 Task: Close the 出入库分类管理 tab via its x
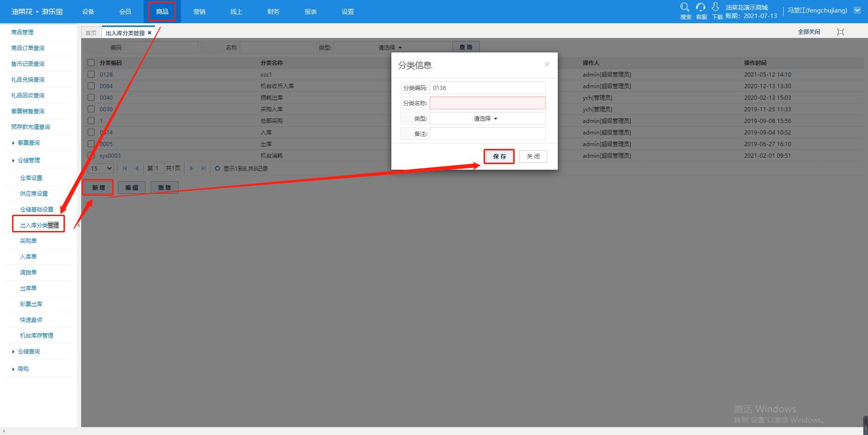click(149, 33)
